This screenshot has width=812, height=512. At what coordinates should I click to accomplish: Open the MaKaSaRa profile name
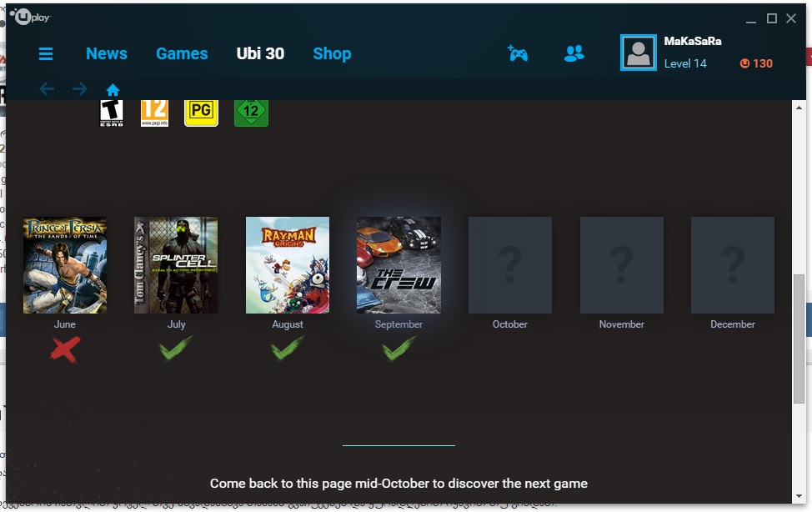[693, 41]
